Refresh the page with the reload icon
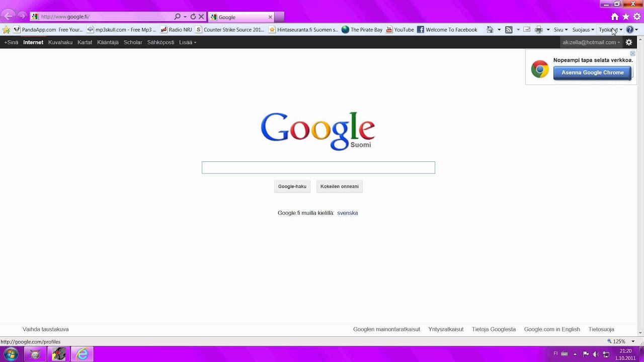The width and height of the screenshot is (644, 362). tap(193, 17)
